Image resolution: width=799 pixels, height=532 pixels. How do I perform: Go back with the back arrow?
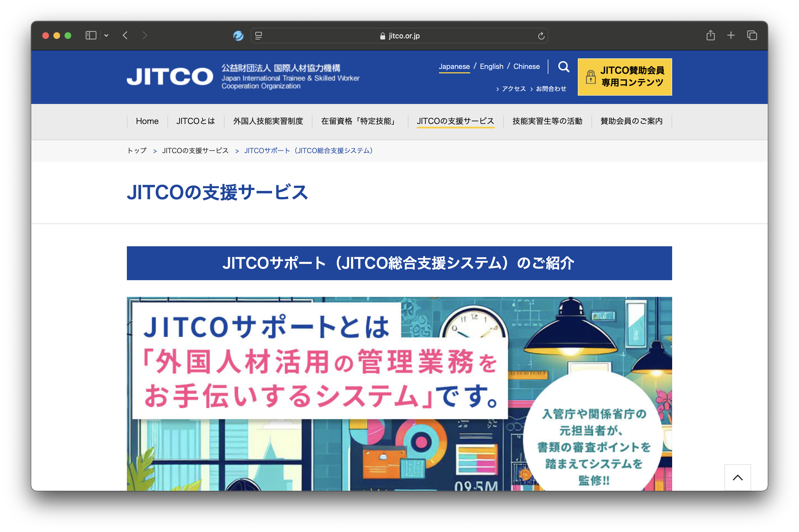coord(125,35)
